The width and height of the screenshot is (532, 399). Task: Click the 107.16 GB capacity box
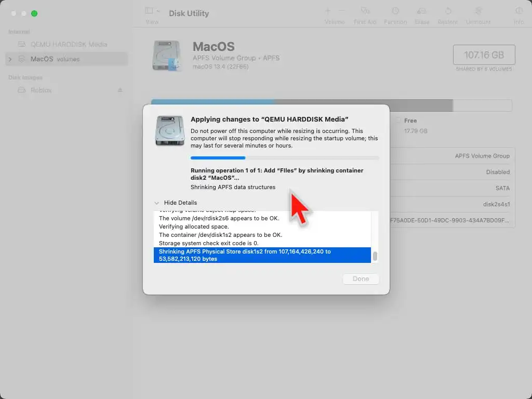click(x=484, y=55)
